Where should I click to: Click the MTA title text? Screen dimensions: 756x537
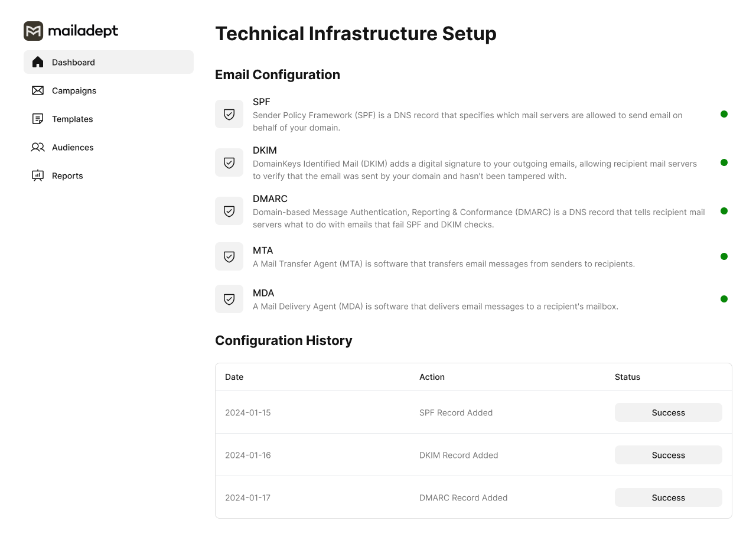pos(263,250)
